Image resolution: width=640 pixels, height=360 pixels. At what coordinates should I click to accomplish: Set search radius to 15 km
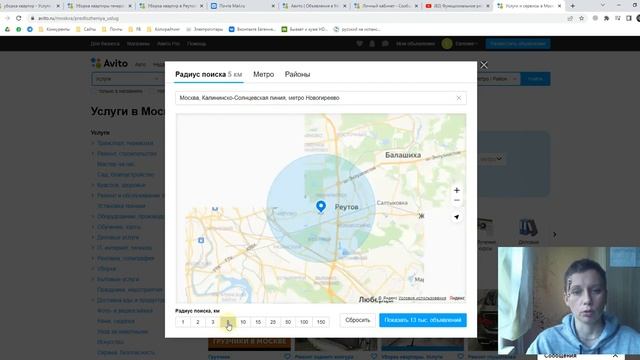(258, 322)
